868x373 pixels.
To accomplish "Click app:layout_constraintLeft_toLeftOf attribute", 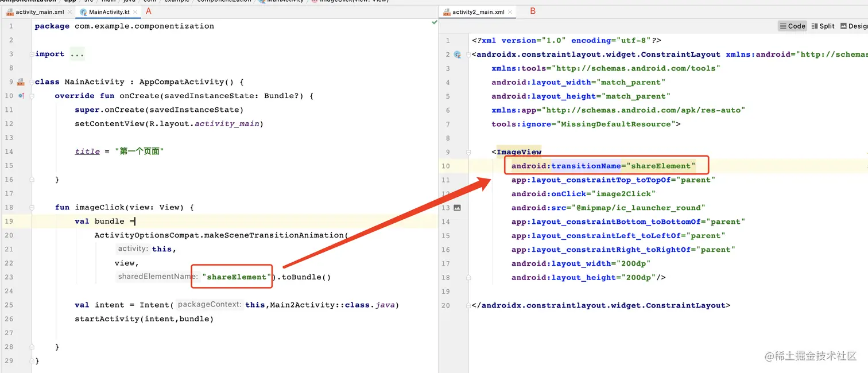I will tap(619, 235).
